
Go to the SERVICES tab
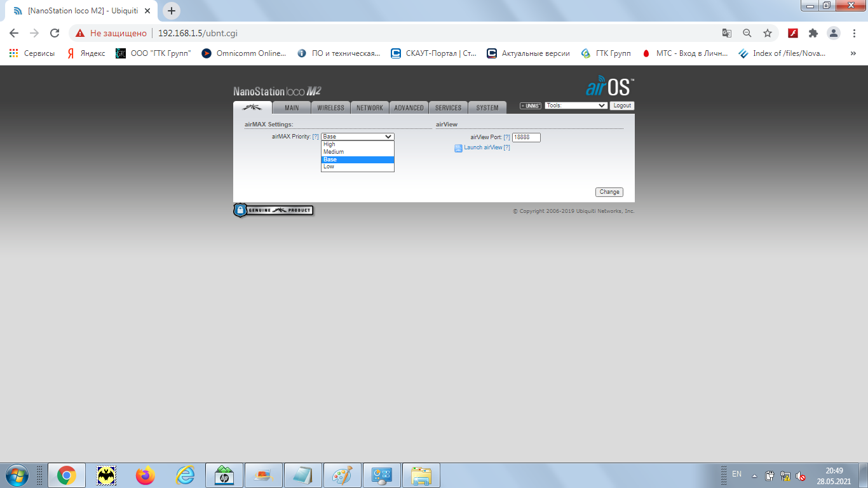coord(448,107)
